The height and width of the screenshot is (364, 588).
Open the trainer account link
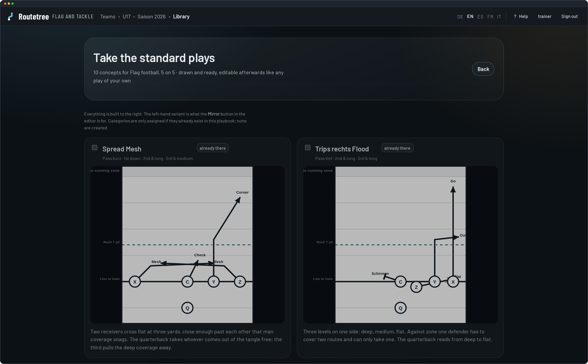(544, 16)
